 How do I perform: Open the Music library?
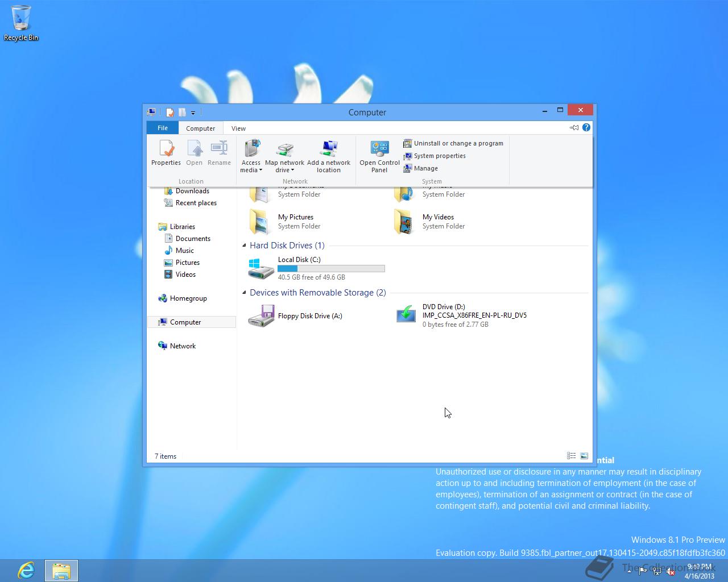point(184,251)
